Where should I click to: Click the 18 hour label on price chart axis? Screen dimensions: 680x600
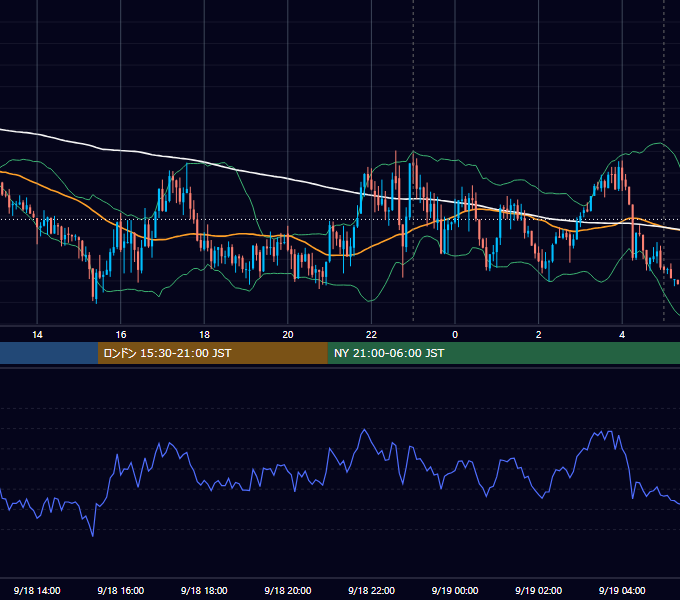(x=204, y=335)
